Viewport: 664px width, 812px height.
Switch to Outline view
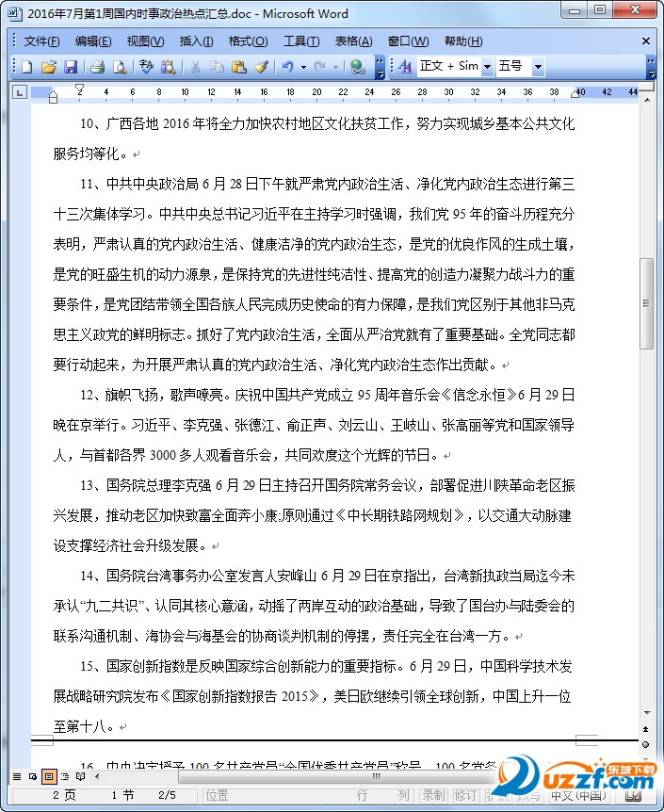65,776
